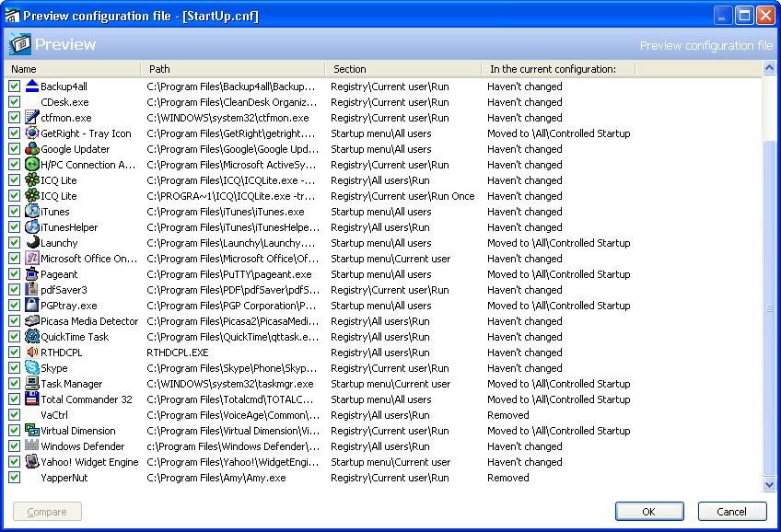This screenshot has height=532, width=781.
Task: Click 'C:\Program Files\Amy\Amy.exe' path
Action: point(216,478)
